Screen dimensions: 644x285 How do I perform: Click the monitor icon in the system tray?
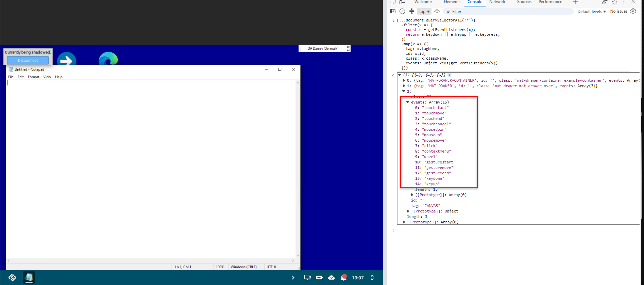click(307, 278)
